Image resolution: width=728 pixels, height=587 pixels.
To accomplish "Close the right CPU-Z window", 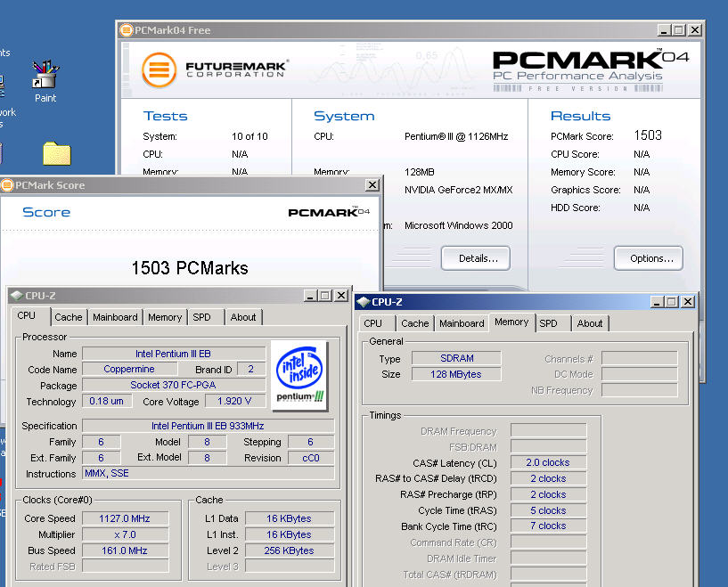I will coord(688,302).
